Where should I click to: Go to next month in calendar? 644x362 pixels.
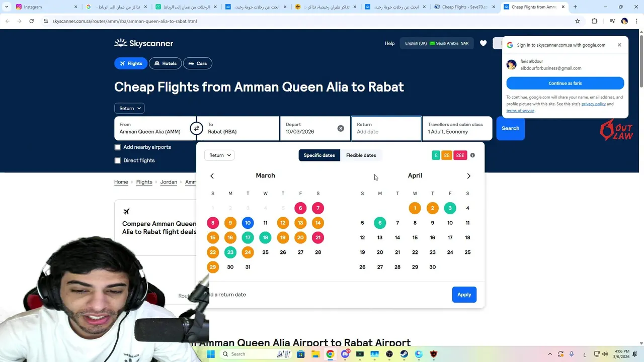(468, 176)
